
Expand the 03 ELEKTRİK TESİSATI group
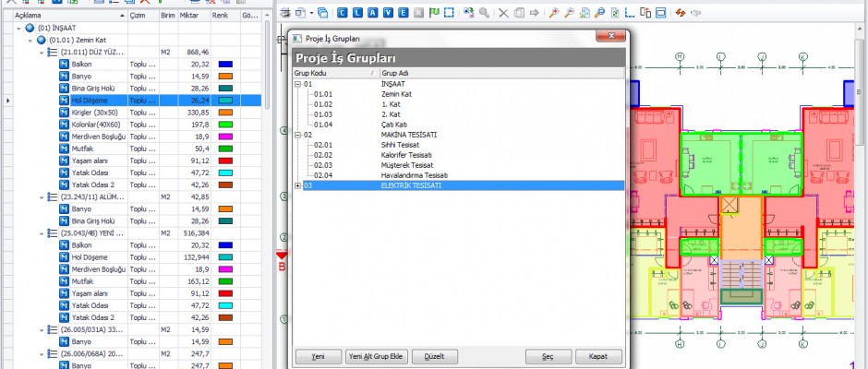tap(297, 186)
